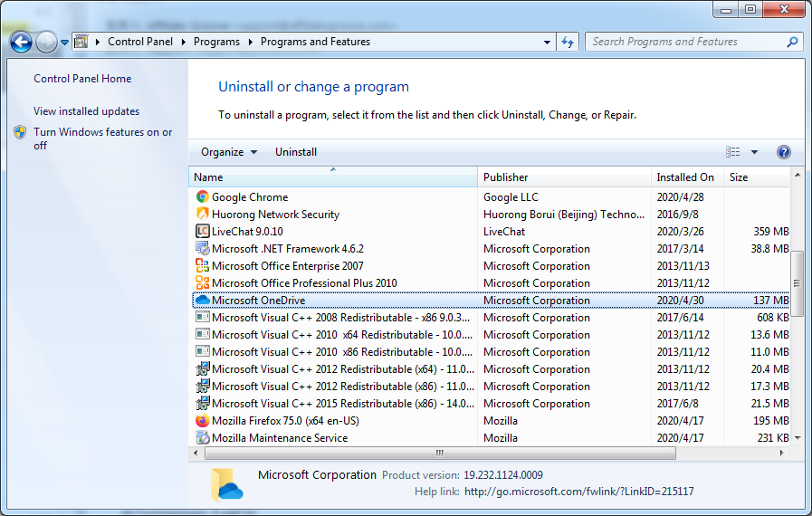
Task: Select Office Professional Plus 2010 icon
Action: coord(203,282)
